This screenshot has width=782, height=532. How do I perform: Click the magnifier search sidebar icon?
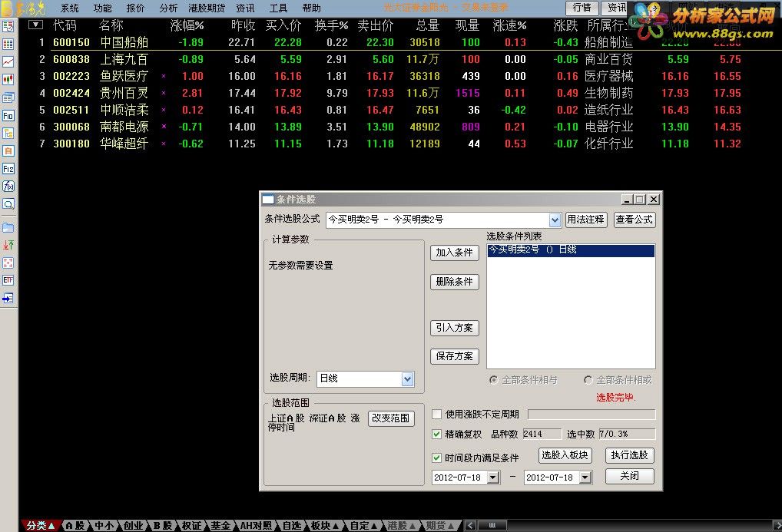coord(8,204)
